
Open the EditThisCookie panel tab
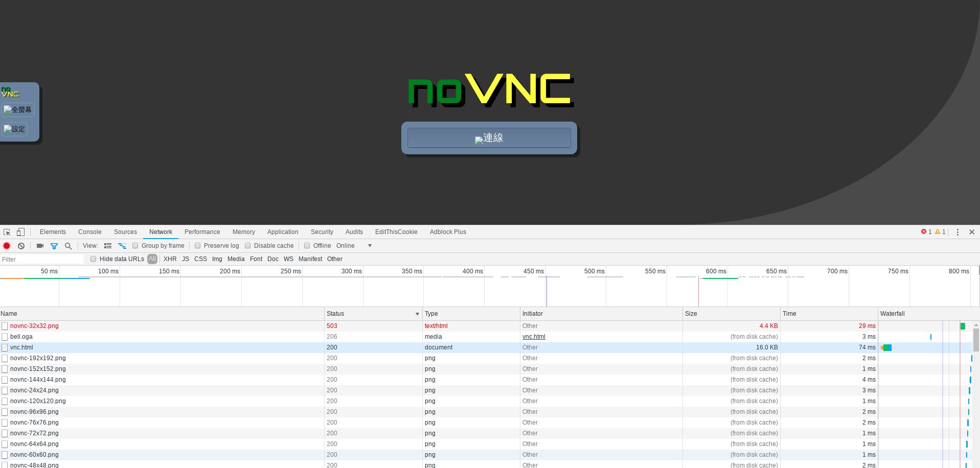(396, 232)
